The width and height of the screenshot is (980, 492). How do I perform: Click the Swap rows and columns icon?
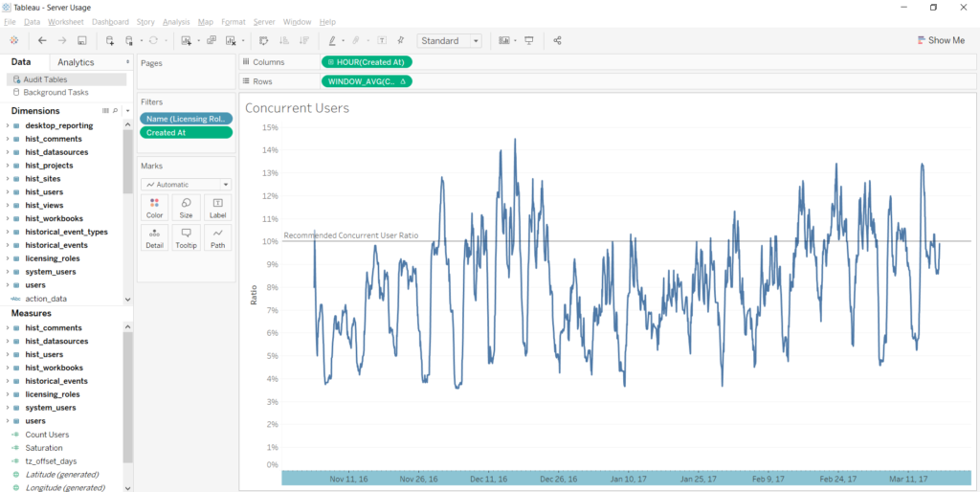coord(264,41)
